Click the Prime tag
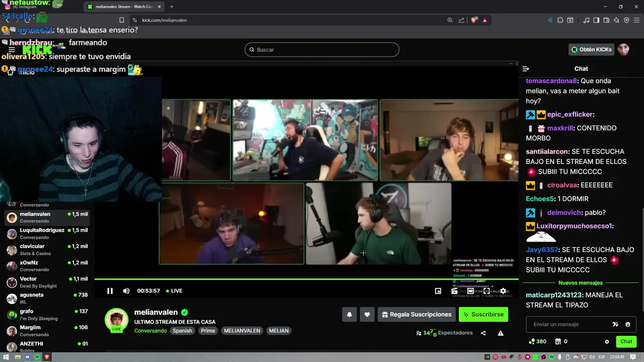 (208, 331)
